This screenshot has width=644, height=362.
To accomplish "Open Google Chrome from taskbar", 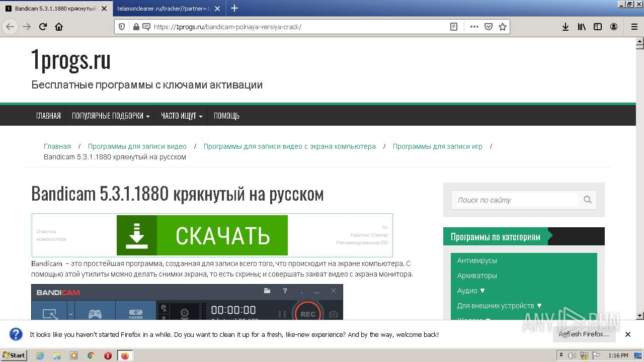I will (x=91, y=355).
